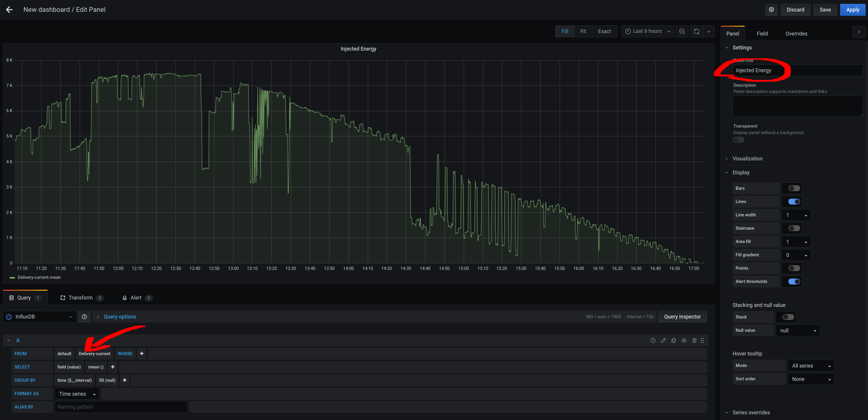Expand the Visualization section

pos(747,159)
